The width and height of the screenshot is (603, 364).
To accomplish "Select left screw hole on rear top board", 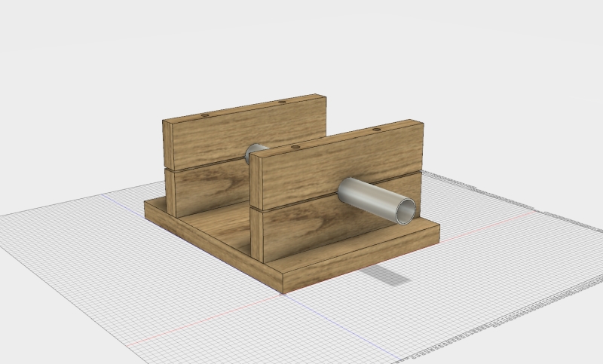I will 205,116.
